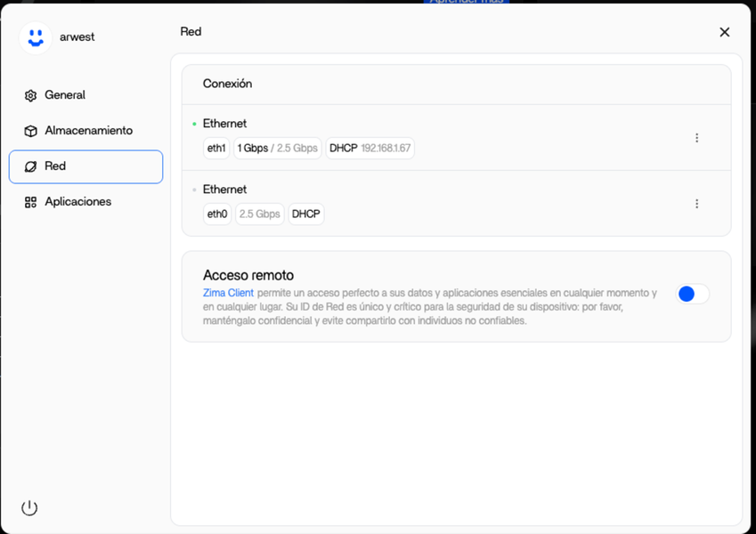756x534 pixels.
Task: Go to the Aplicaciones section
Action: tap(77, 202)
